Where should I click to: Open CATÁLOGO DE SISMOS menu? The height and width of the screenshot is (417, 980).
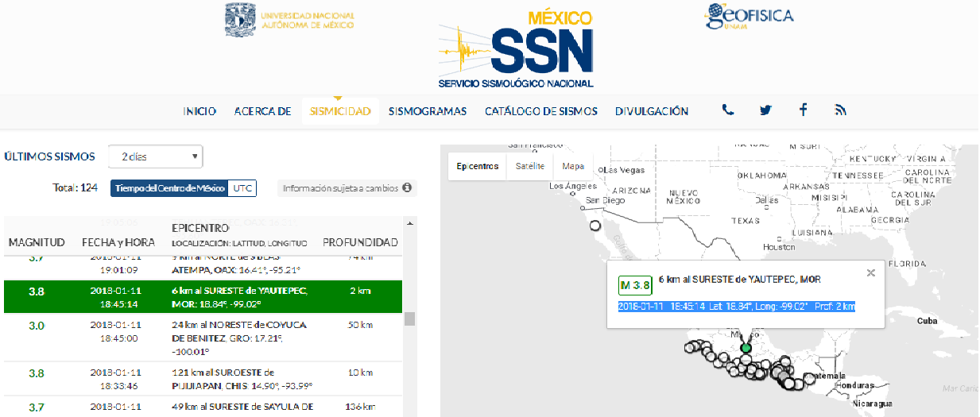(541, 111)
